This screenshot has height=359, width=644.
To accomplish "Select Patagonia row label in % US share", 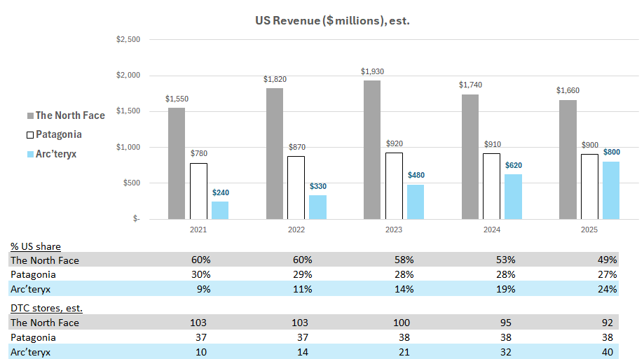I will click(33, 274).
